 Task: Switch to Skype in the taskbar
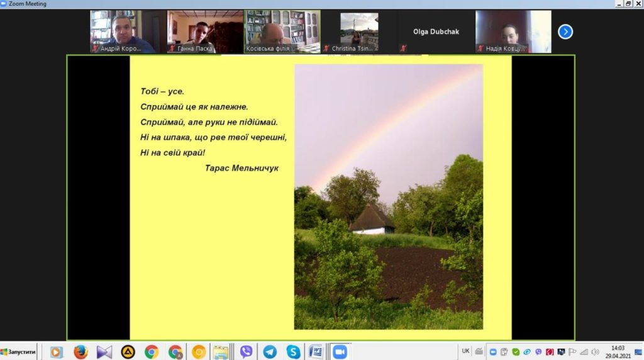pyautogui.click(x=293, y=352)
